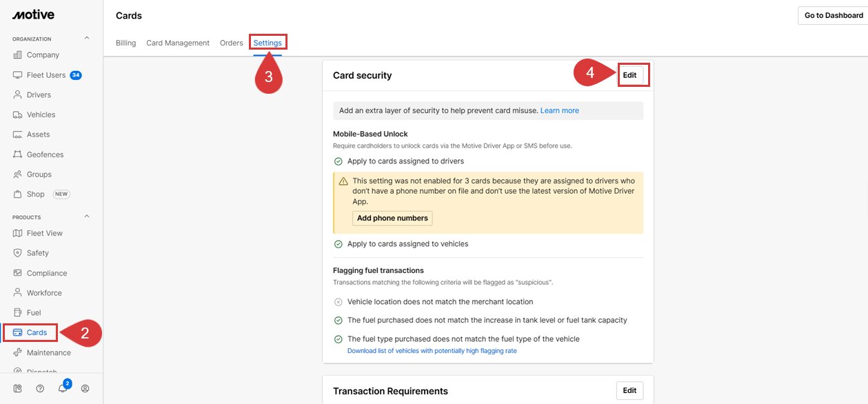Viewport: 868px width, 404px height.
Task: Click the check icon for cards assigned to vehicles
Action: click(339, 244)
